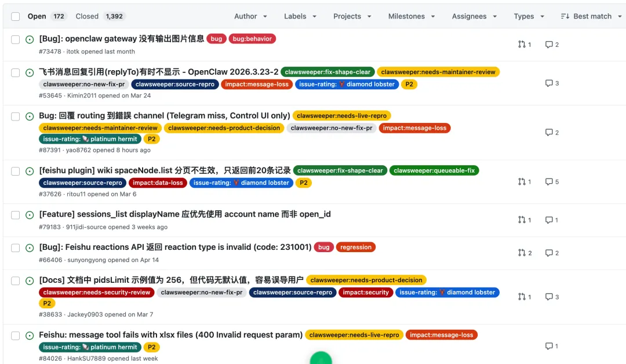Screen dimensions: 626x364
Task: Open comments icon for issue #79183
Action: coord(549,220)
